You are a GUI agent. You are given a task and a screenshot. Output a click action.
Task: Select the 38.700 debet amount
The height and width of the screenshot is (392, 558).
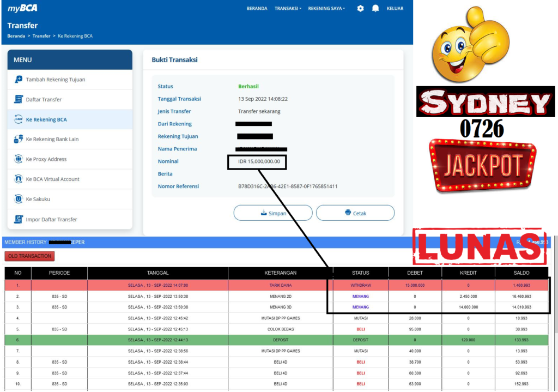(415, 362)
